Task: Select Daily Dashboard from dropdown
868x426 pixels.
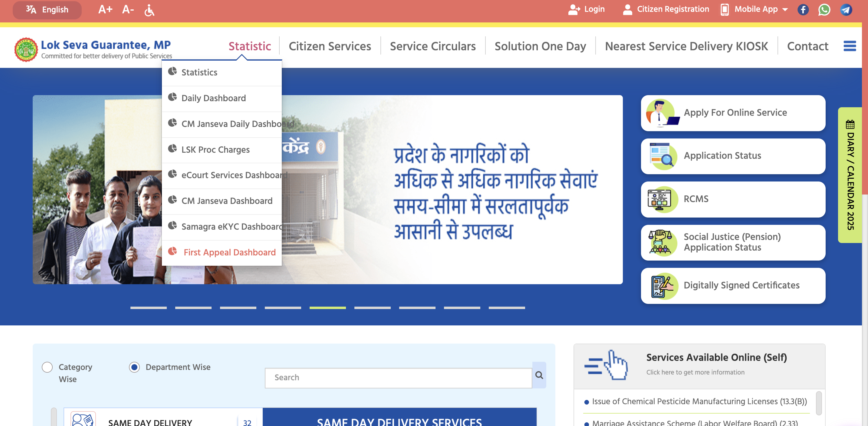Action: tap(213, 98)
